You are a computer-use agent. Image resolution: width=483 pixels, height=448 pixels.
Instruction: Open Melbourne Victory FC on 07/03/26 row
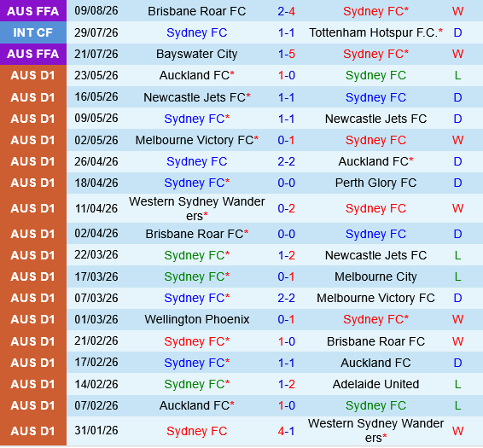[x=375, y=298]
